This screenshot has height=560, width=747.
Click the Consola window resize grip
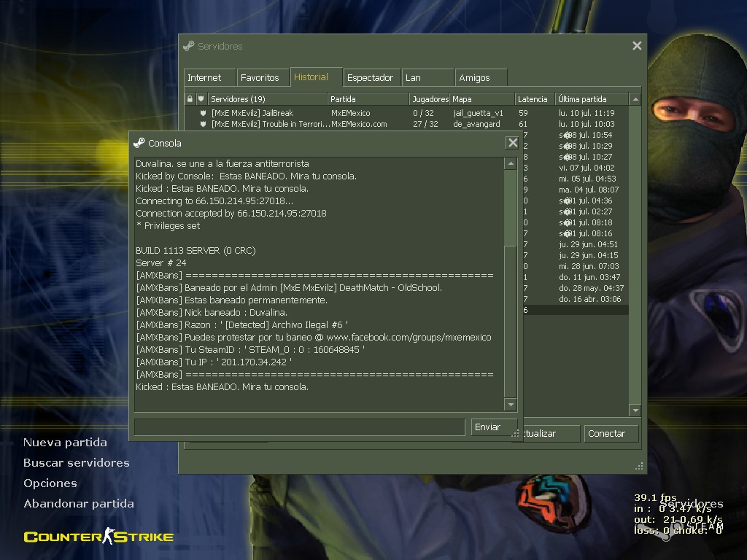click(515, 433)
